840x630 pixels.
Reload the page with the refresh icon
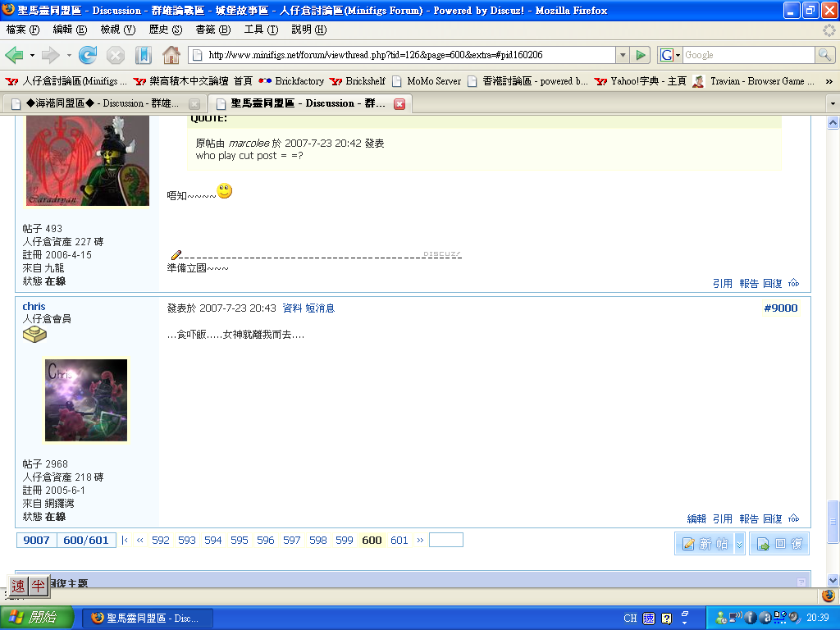click(87, 55)
